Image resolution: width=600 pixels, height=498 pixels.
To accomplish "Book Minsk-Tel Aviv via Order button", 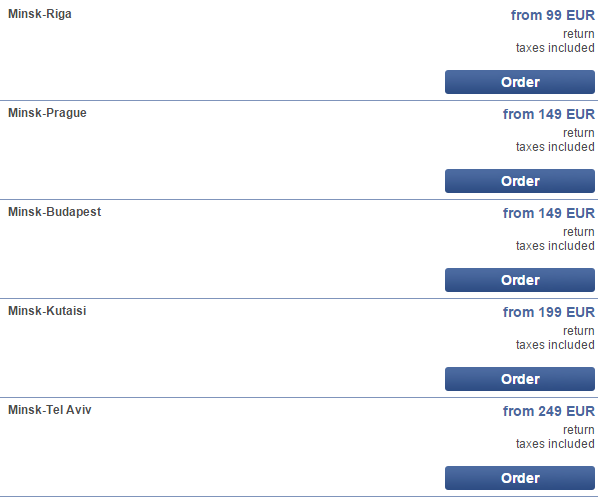I will pos(520,478).
